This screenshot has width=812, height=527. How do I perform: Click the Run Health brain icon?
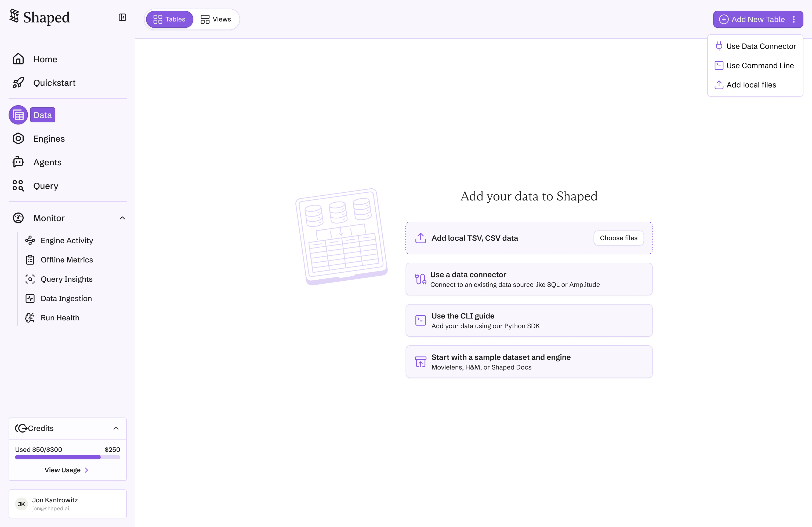[30, 318]
